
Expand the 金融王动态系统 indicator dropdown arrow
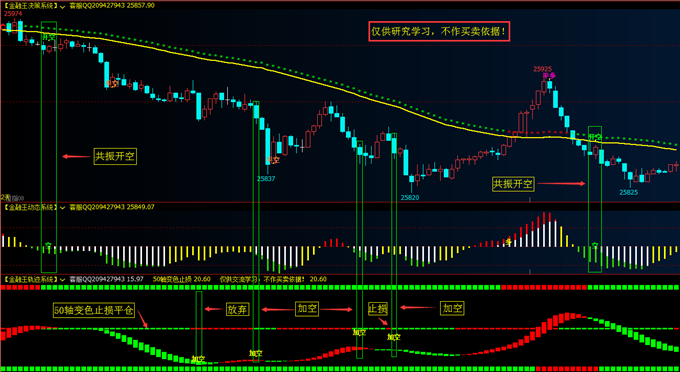point(63,208)
